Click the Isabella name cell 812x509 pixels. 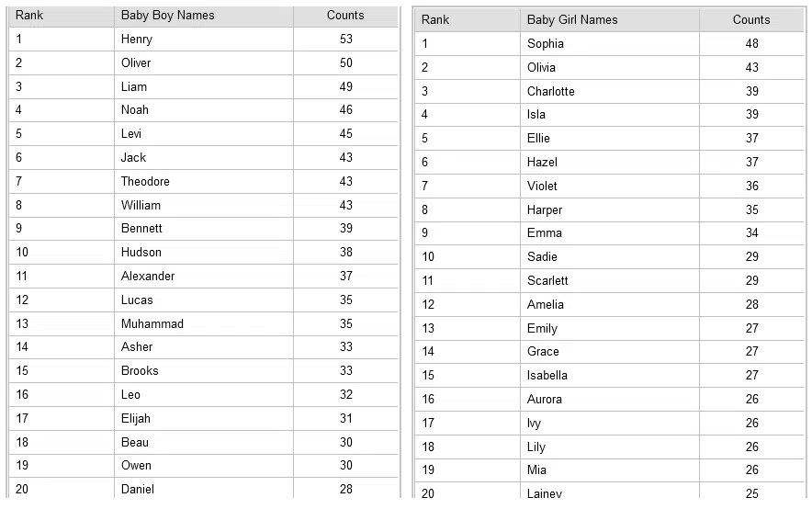pyautogui.click(x=610, y=376)
